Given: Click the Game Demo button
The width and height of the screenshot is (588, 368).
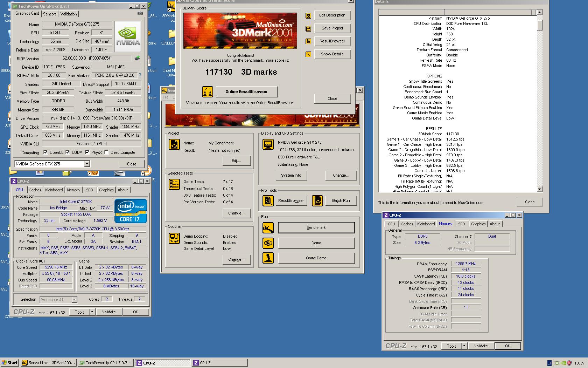Looking at the screenshot, I should [x=316, y=258].
